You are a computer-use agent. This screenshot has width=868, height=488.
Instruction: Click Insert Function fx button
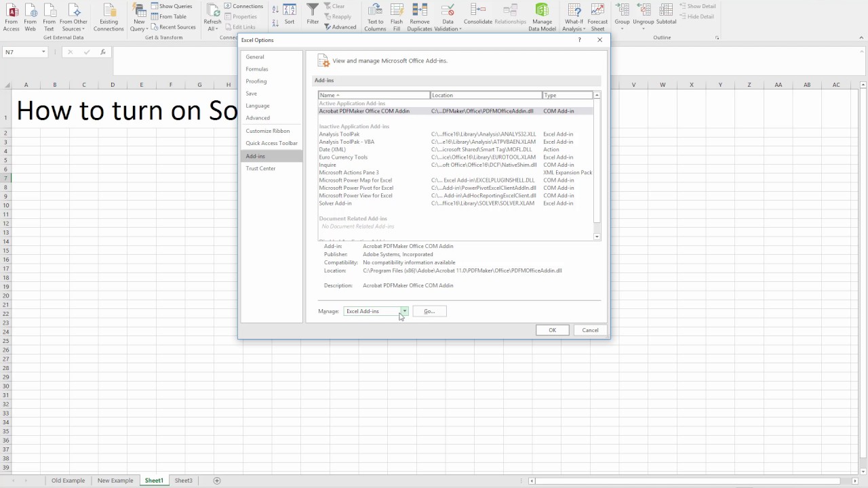(x=102, y=52)
